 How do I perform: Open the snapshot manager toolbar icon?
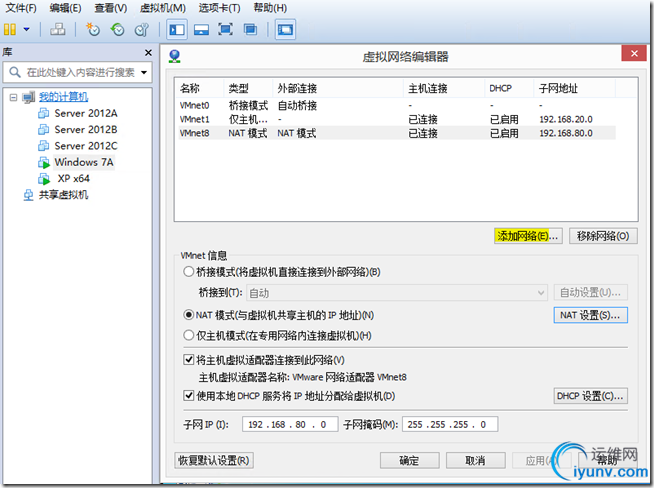point(142,29)
